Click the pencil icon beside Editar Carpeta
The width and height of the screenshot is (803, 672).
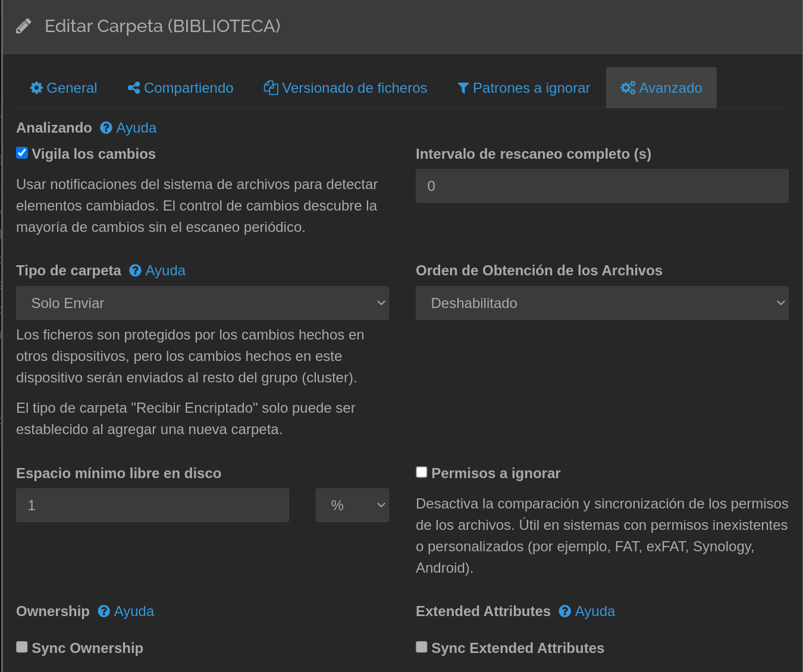coord(23,26)
